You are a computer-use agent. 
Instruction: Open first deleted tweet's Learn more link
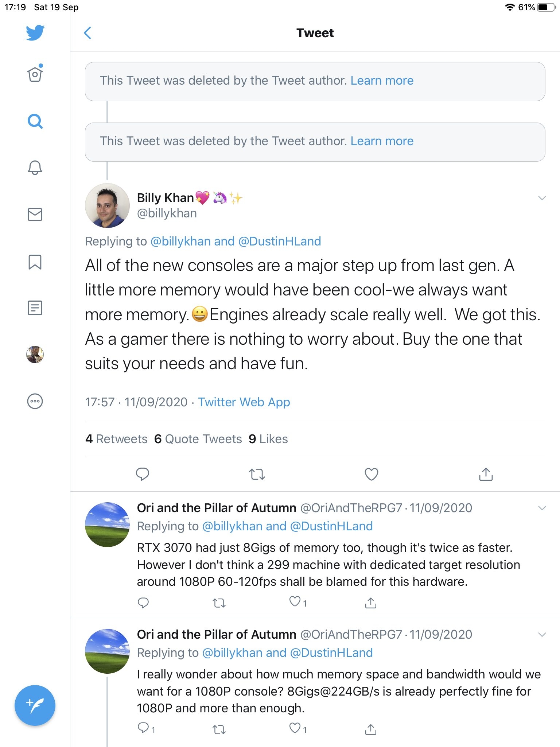click(382, 81)
